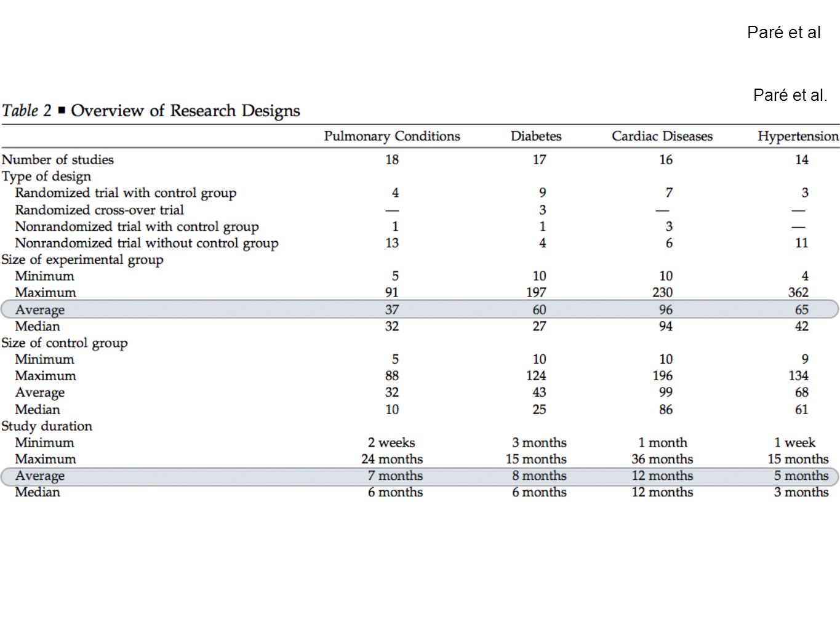Click 'Randomized trial with control group' row label
Screen dimensions: 840x630
pos(126,193)
